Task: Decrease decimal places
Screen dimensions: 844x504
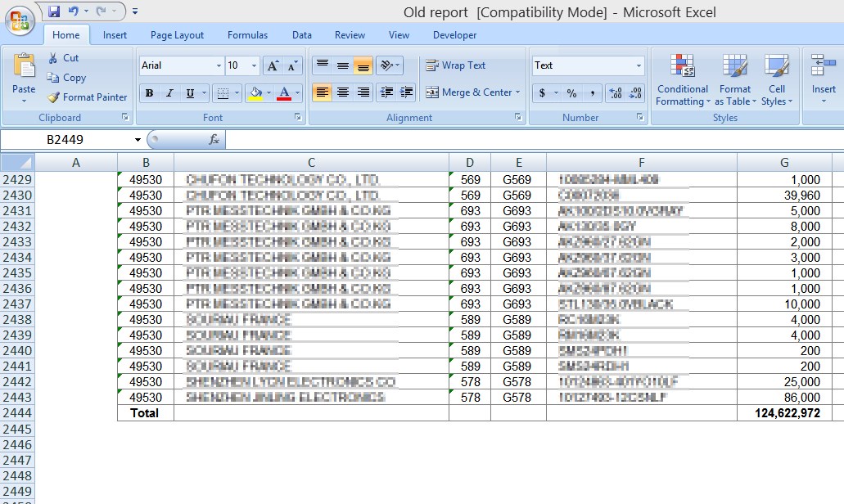Action: [x=636, y=93]
